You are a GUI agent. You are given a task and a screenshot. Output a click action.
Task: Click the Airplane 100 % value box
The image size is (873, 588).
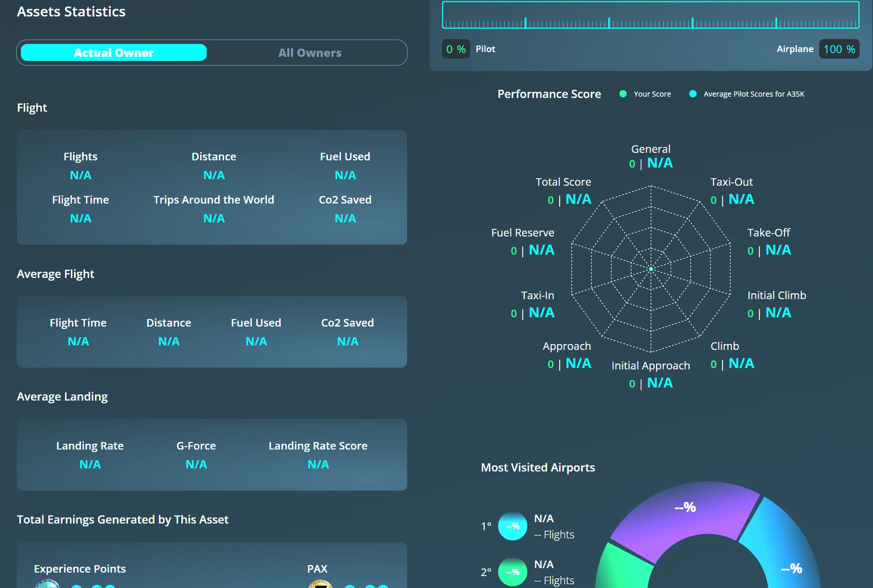[x=839, y=49]
